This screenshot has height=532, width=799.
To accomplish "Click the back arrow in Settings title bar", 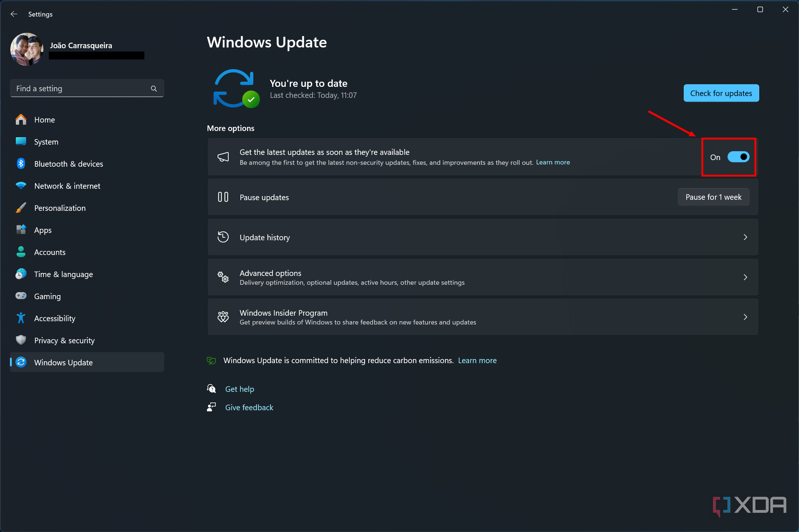I will point(14,14).
